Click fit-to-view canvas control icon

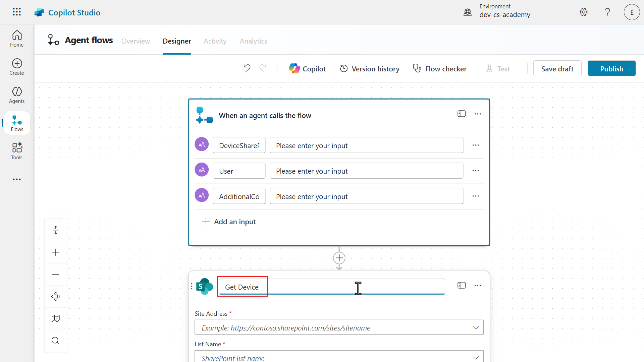point(56,296)
